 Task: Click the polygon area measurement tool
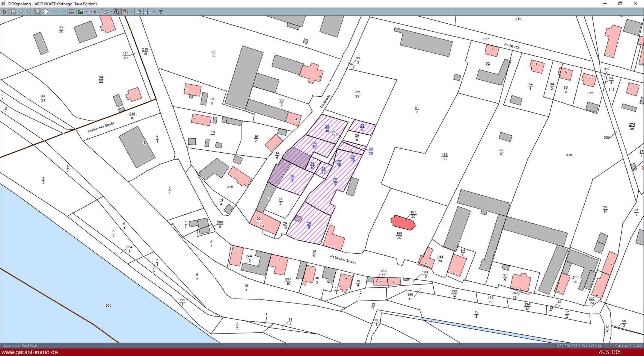pyautogui.click(x=105, y=12)
